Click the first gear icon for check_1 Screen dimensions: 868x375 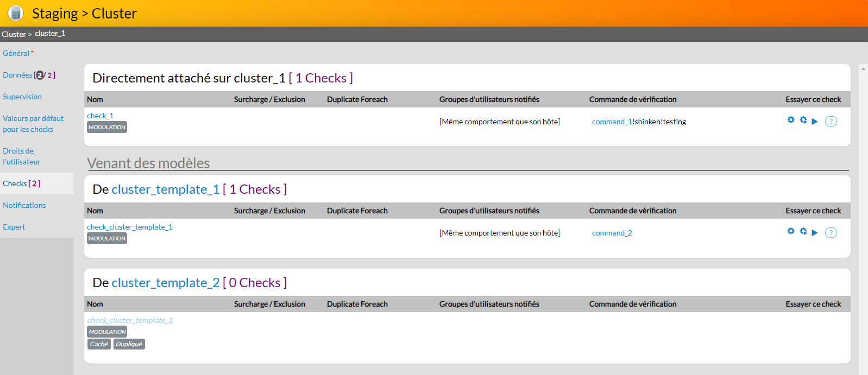click(x=791, y=120)
